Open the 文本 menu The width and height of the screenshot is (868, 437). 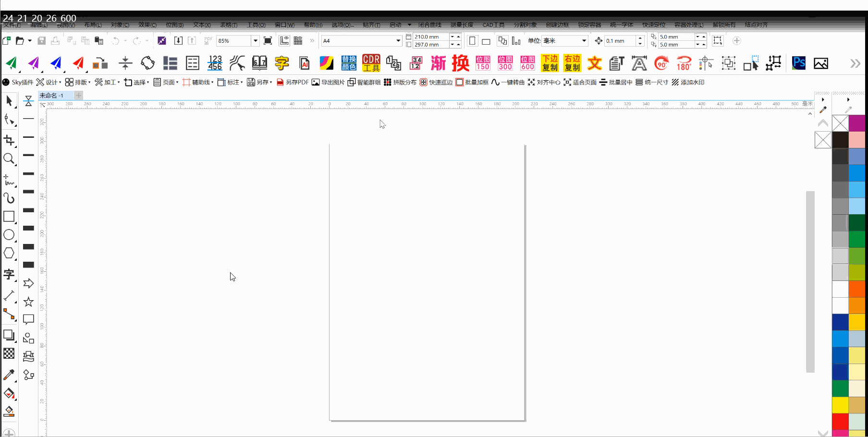coord(202,25)
